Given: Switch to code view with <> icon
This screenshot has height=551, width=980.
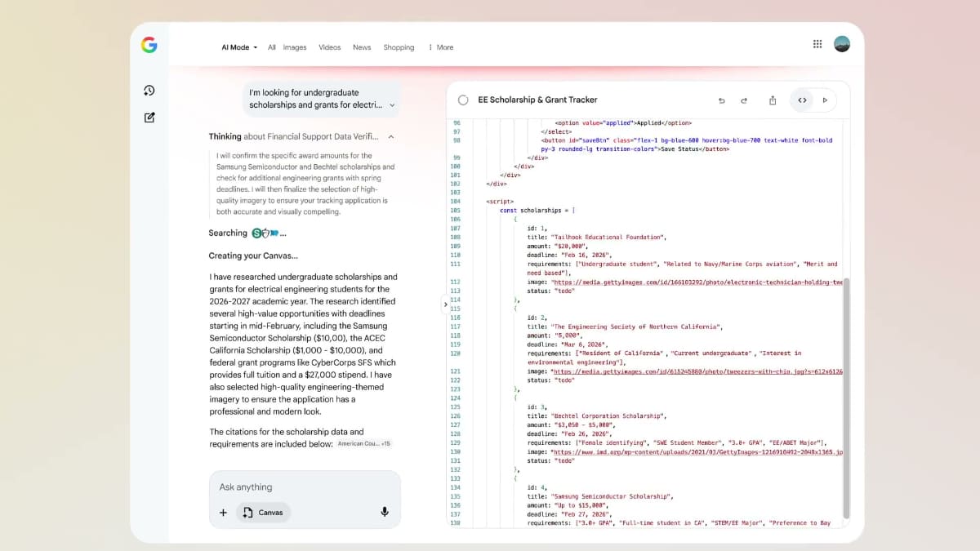Looking at the screenshot, I should (802, 100).
